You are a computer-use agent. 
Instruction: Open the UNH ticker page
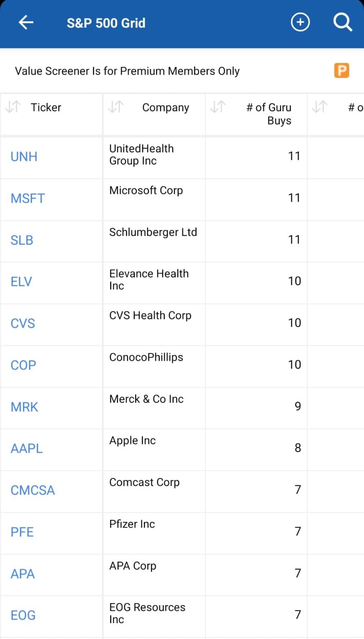click(24, 156)
